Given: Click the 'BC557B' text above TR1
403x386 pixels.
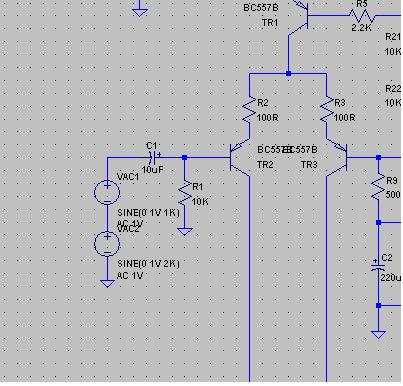Looking at the screenshot, I should point(261,8).
